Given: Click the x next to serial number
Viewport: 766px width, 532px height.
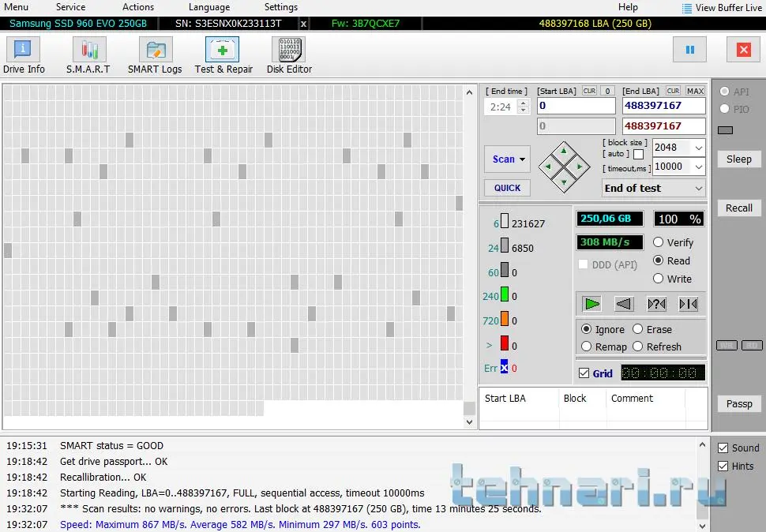Looking at the screenshot, I should tap(303, 24).
